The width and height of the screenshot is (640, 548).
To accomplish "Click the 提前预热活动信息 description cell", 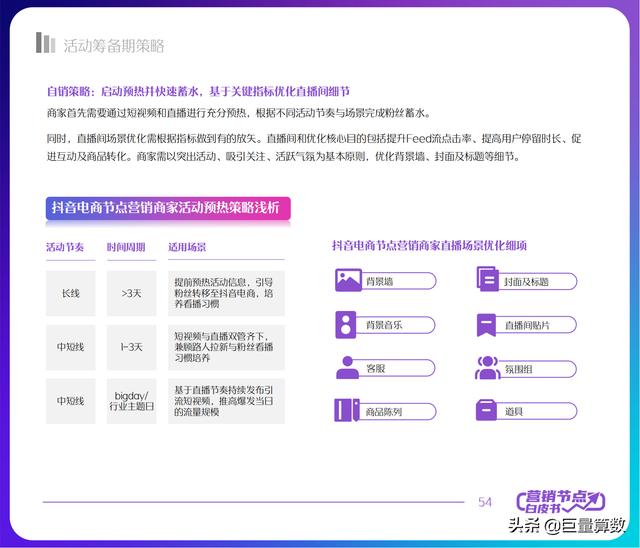I will (226, 293).
